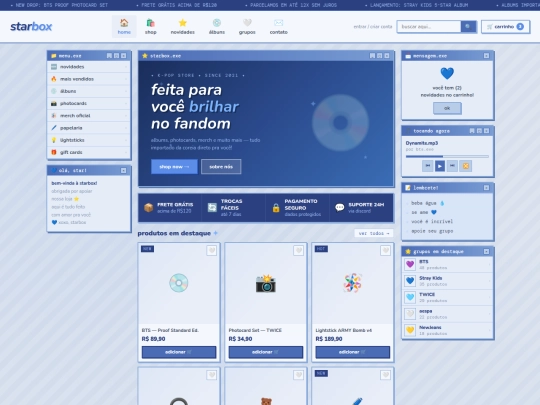Screen dimensions: 540x405
Task: Focus the buscar aqui search field
Action: (x=429, y=27)
